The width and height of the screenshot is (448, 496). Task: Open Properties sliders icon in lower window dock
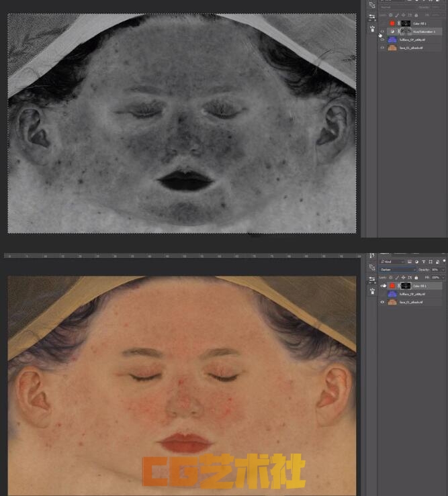(372, 279)
